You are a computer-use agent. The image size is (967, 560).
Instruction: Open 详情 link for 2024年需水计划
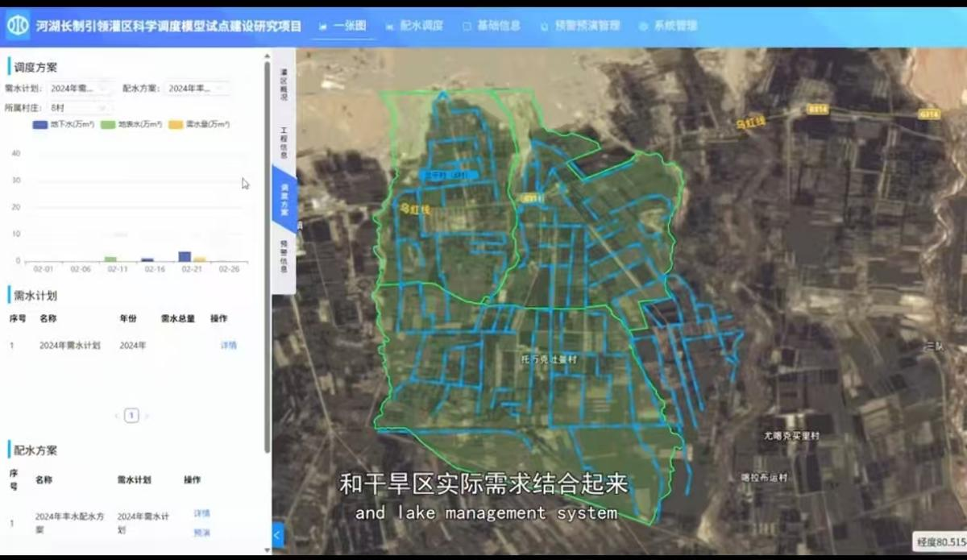point(229,345)
